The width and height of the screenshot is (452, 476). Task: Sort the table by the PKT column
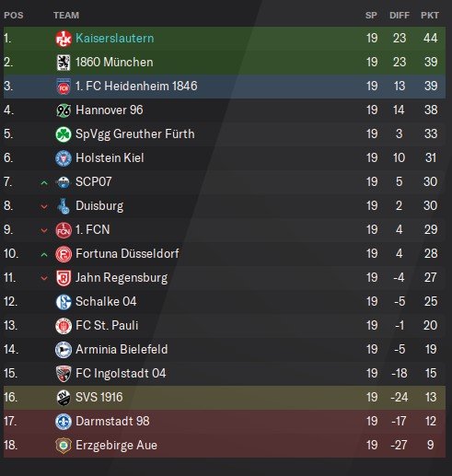tap(430, 15)
